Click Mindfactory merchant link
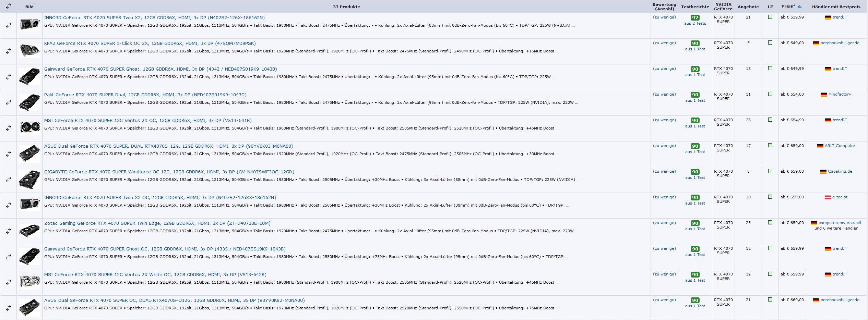This screenshot has width=868, height=320. point(840,94)
